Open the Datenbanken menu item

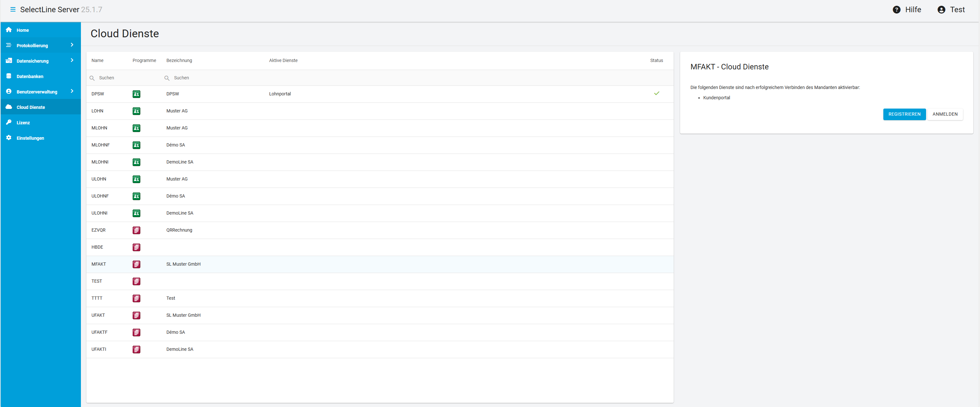40,76
